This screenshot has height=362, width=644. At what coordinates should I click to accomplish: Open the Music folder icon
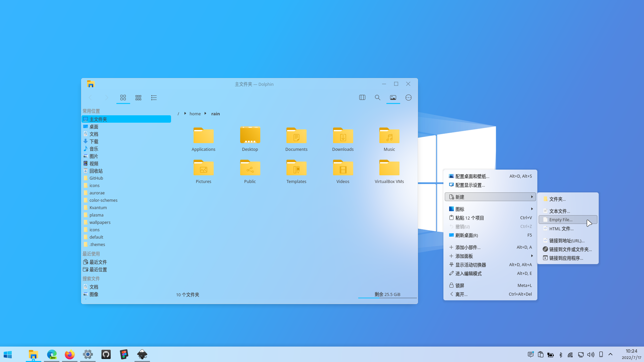[389, 139]
